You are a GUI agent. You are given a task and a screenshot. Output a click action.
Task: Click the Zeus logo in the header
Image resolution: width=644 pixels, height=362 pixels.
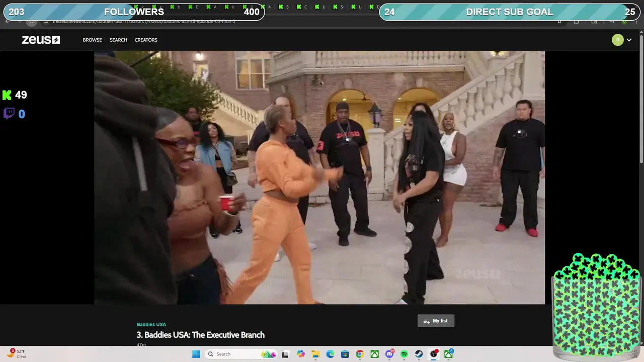tap(41, 40)
